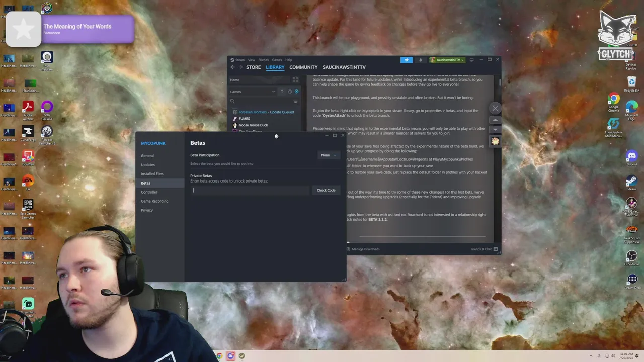Screen dimensions: 644x362
Task: Open the Steam desktop shortcut
Action: pyautogui.click(x=632, y=183)
